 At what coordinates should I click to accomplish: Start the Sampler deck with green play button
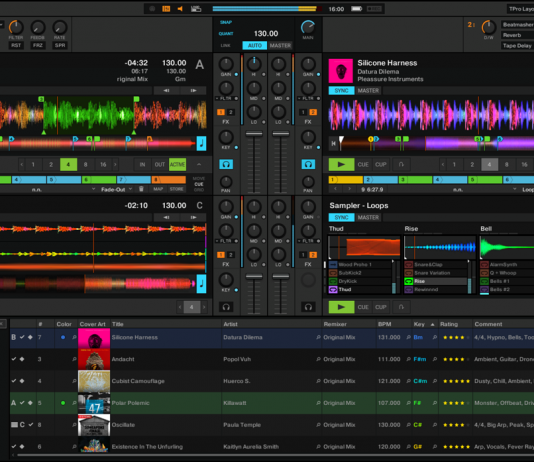[x=341, y=307]
